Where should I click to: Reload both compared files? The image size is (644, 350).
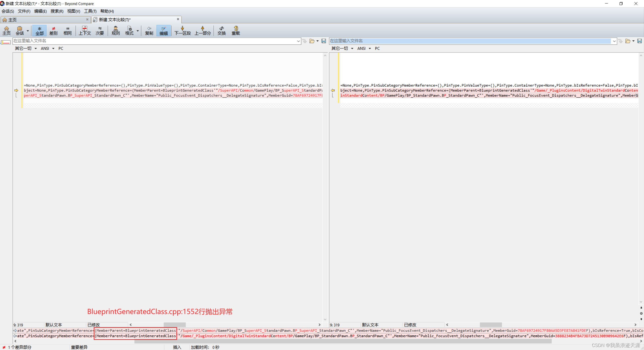236,30
